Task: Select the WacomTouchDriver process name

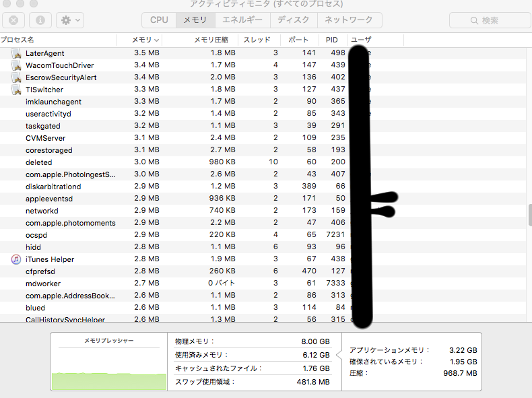Action: (x=60, y=65)
